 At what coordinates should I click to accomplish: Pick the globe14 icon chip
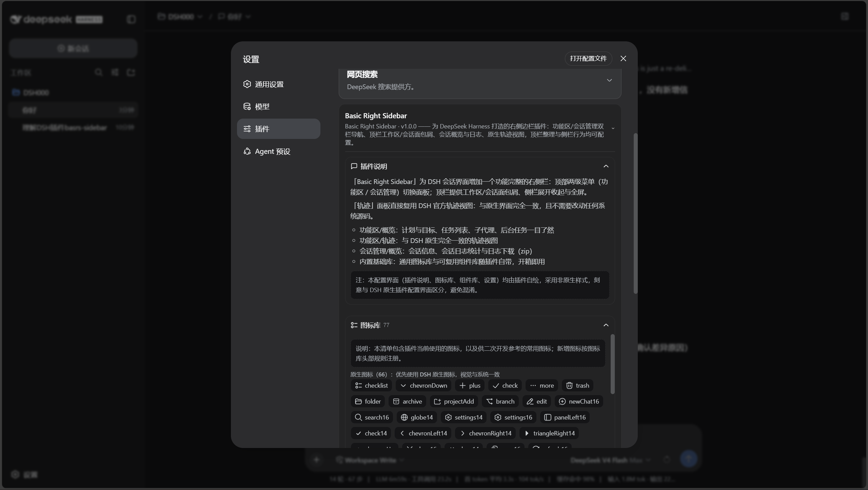(x=417, y=417)
